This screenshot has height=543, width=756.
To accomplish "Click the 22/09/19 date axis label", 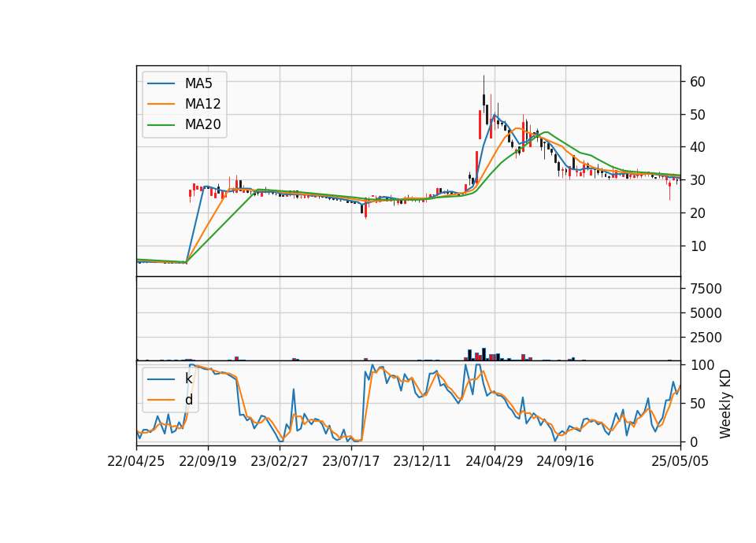I will [208, 462].
